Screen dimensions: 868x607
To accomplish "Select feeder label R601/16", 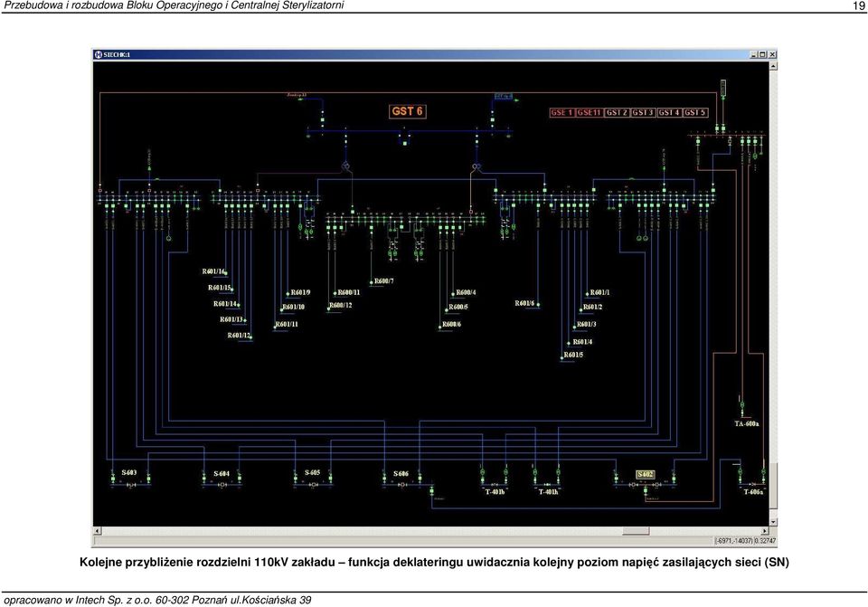I will tap(213, 271).
